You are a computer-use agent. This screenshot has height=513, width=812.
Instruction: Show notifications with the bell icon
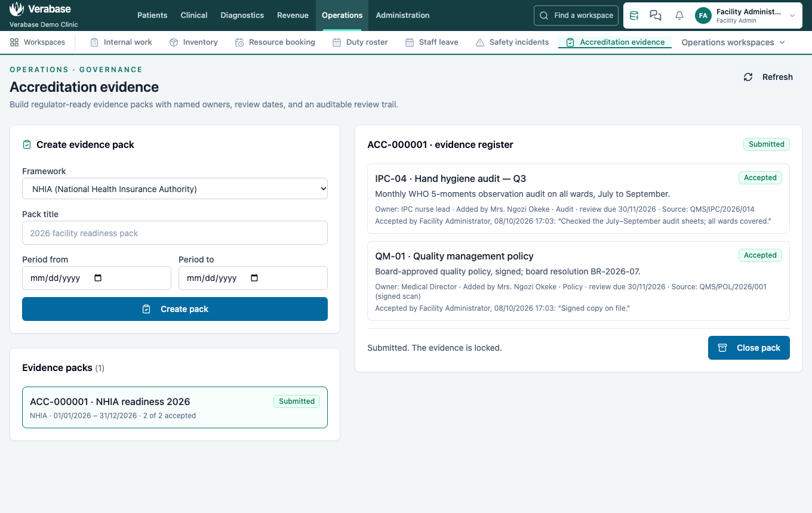(x=679, y=16)
